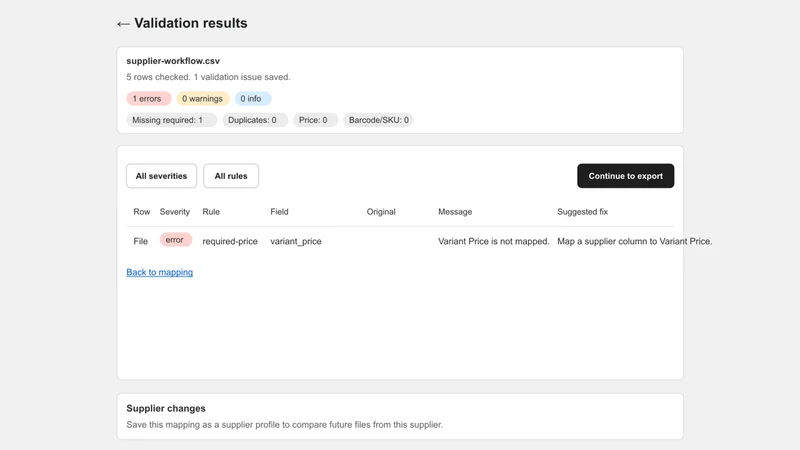Click the Field column header
Screen dimensions: 800x450
(x=279, y=212)
